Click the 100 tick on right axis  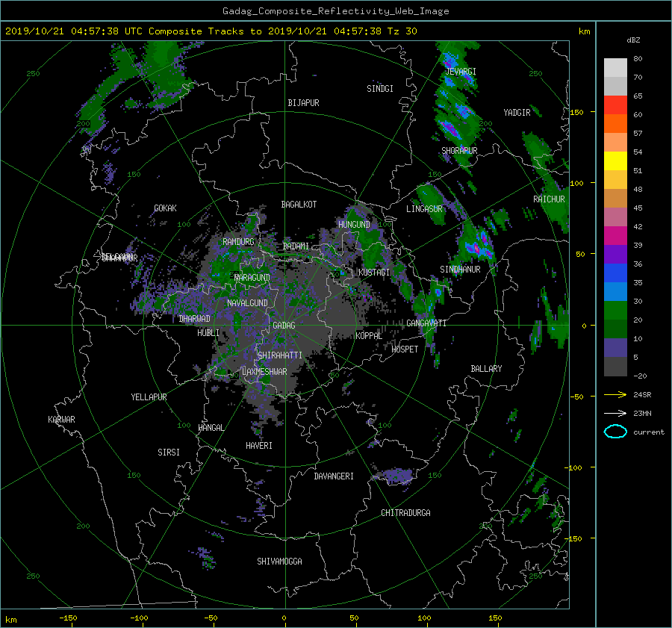pyautogui.click(x=576, y=183)
